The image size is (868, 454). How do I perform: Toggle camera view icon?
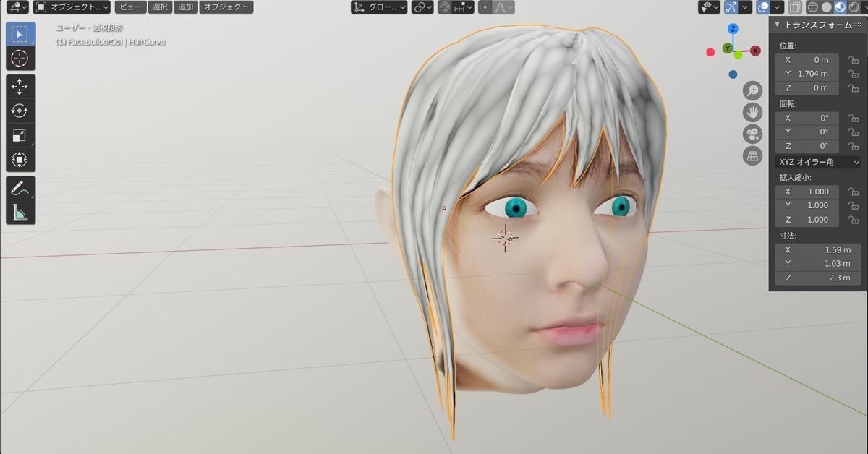(753, 134)
